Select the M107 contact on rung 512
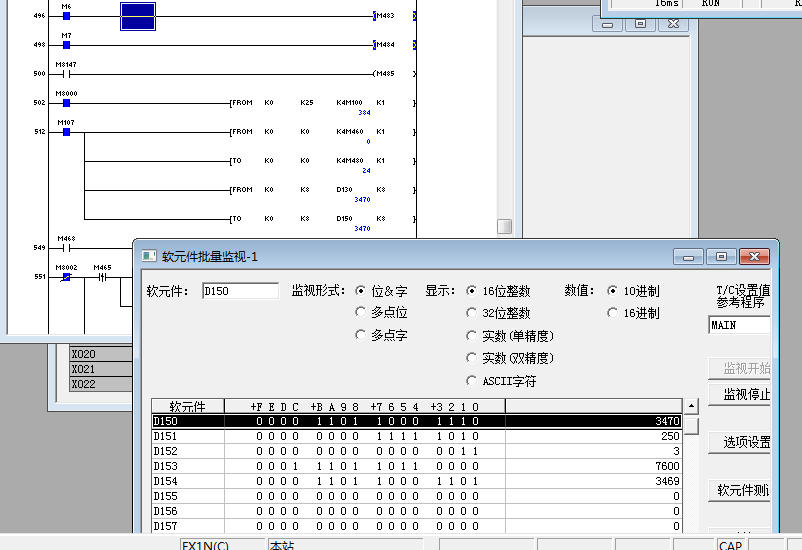The height and width of the screenshot is (550, 802). coord(66,131)
